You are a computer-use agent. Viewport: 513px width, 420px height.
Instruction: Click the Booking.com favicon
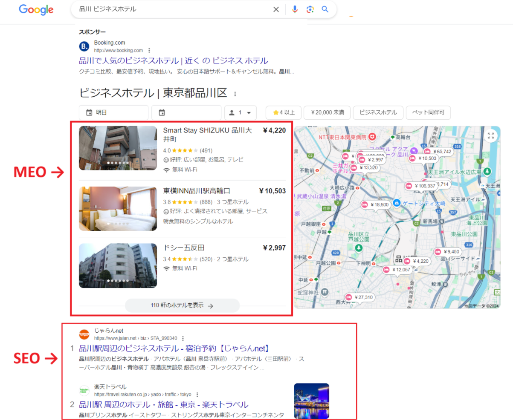coord(84,46)
